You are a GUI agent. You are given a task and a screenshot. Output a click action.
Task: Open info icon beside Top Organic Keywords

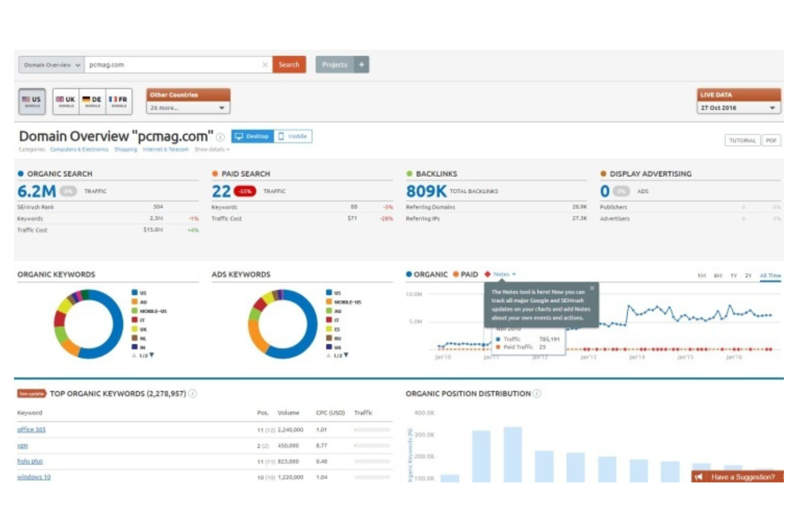click(192, 393)
